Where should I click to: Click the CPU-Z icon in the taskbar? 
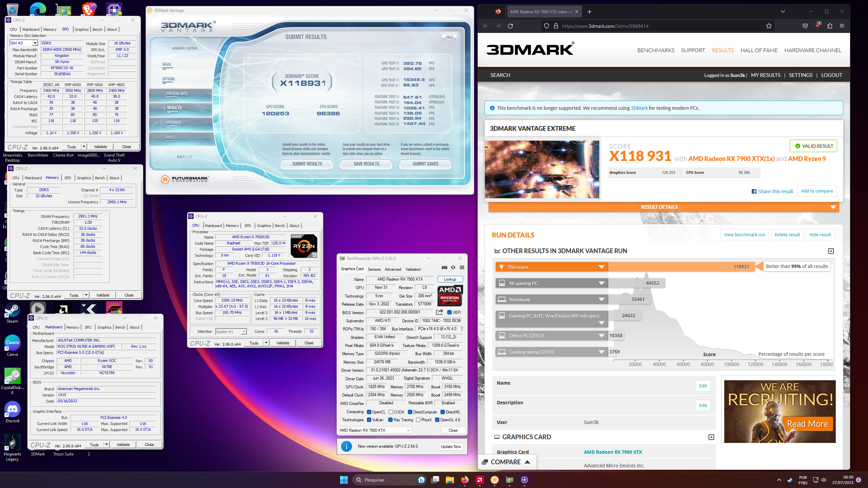pyautogui.click(x=525, y=480)
